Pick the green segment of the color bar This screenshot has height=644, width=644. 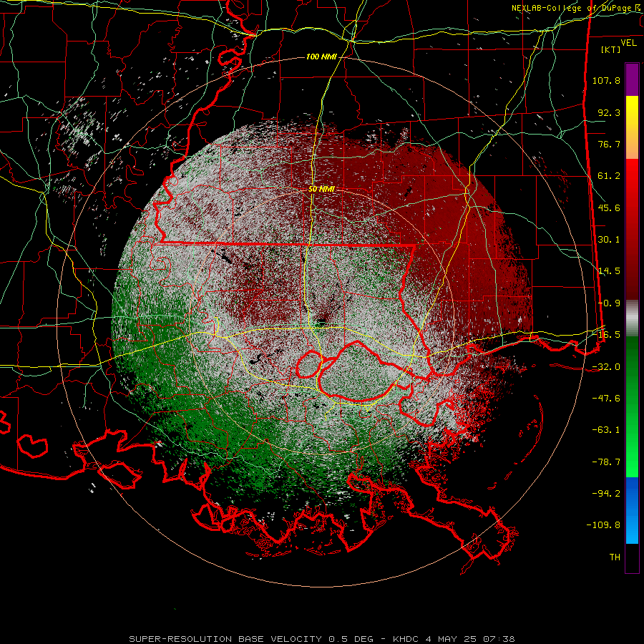coord(632,406)
